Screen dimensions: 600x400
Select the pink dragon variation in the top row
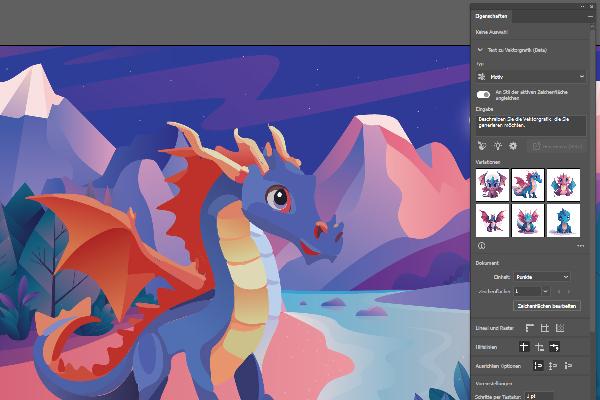(563, 185)
